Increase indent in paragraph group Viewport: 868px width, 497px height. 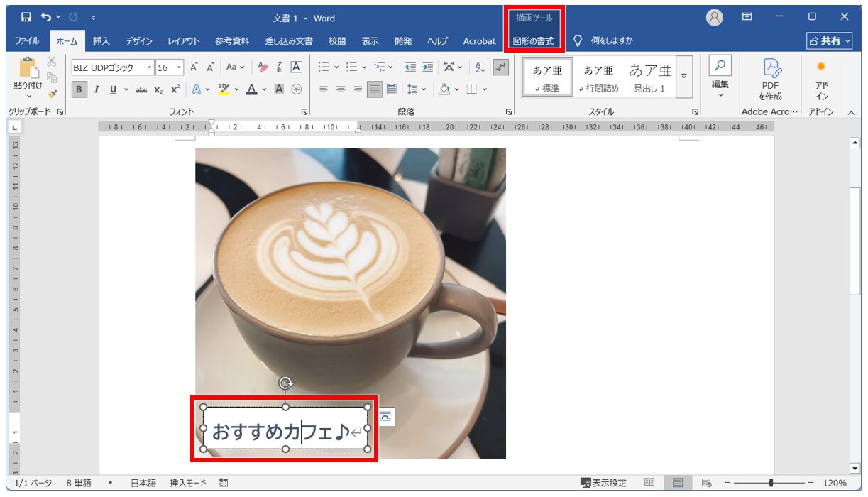(427, 67)
